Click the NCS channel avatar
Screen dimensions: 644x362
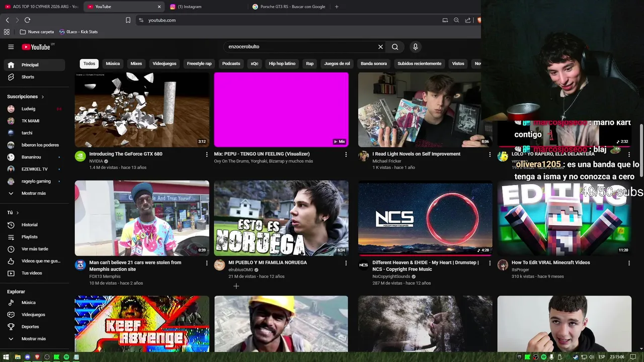pos(363,265)
